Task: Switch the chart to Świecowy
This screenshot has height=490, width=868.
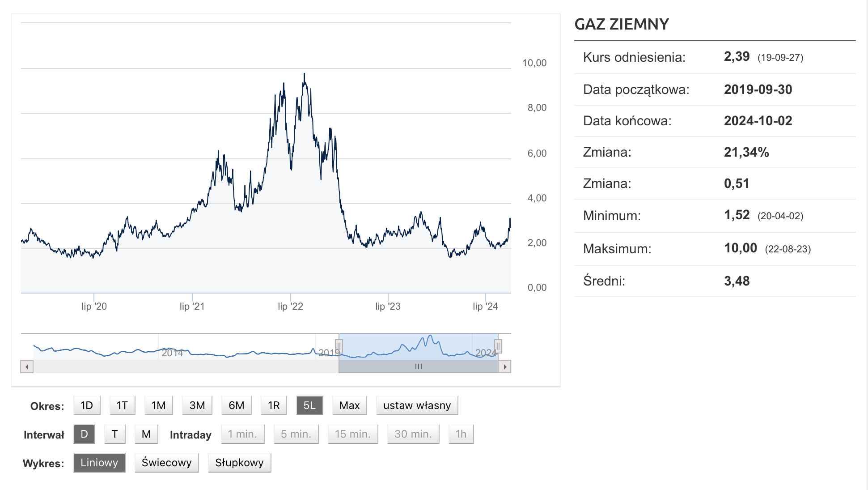Action: pos(166,463)
